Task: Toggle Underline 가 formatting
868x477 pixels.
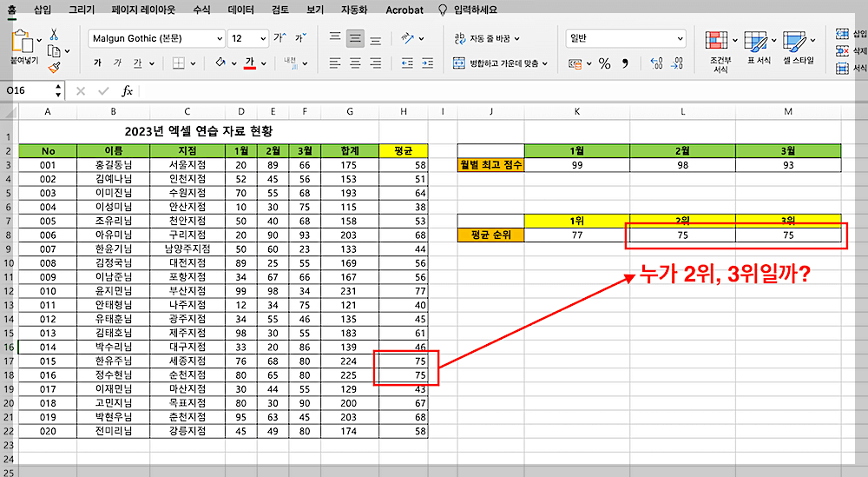Action: coord(137,63)
